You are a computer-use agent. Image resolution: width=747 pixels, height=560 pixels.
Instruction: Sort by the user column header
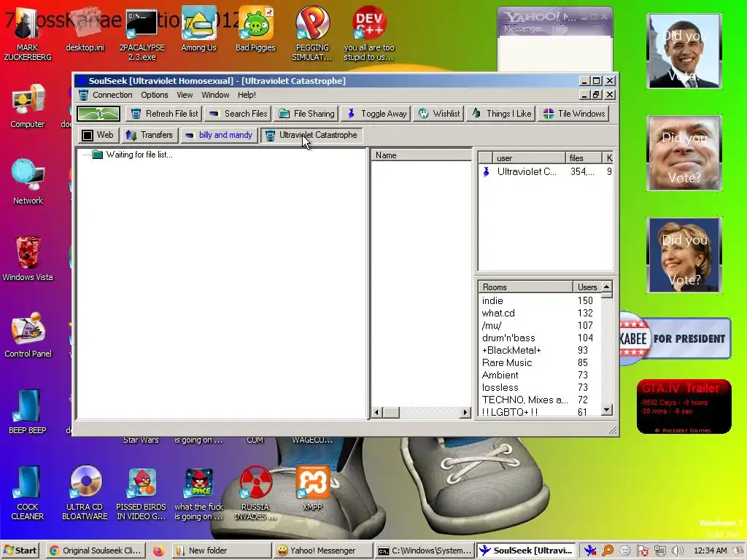[x=529, y=158]
